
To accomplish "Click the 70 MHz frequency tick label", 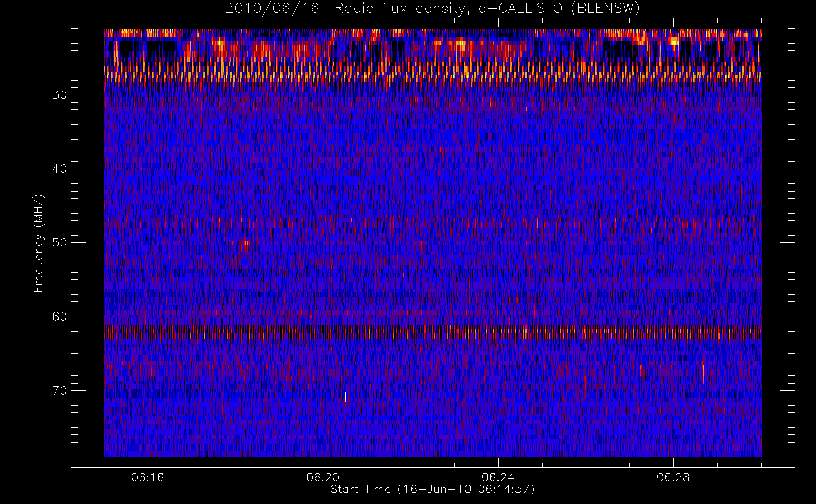I will [60, 391].
